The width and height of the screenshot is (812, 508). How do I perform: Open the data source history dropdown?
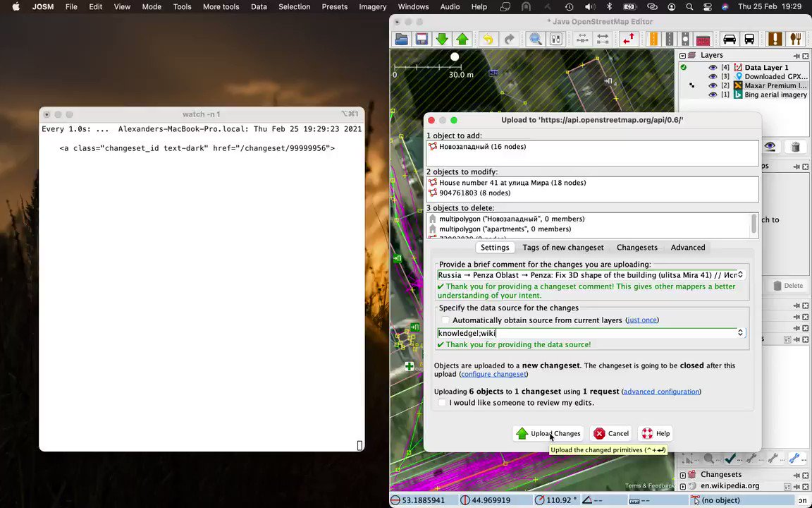click(x=740, y=333)
